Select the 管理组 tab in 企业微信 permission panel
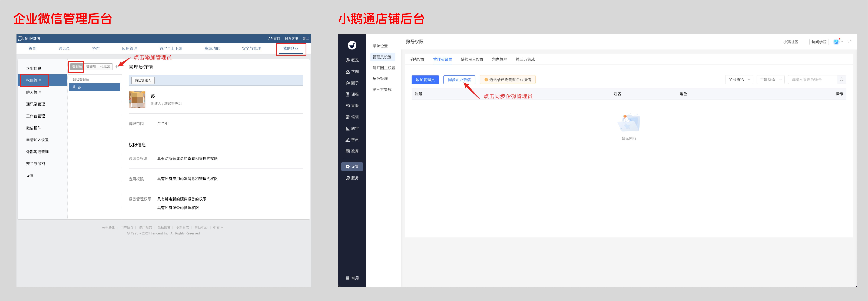 (91, 67)
